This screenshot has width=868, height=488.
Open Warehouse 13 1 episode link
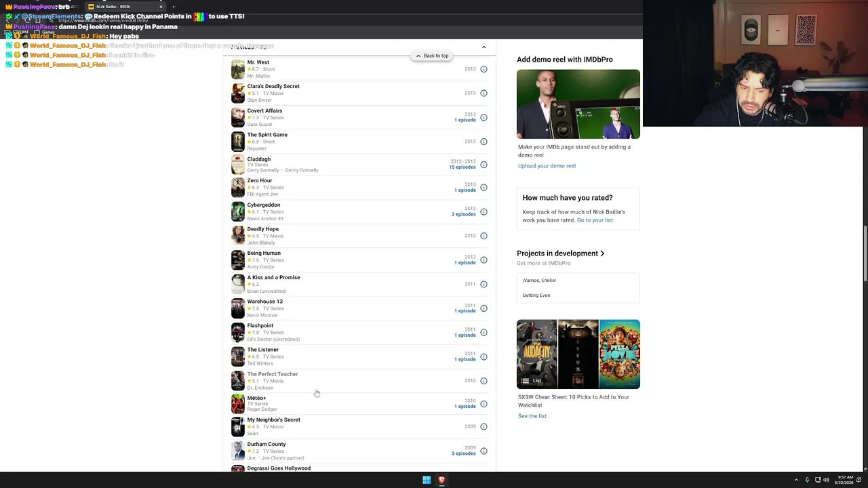465,311
